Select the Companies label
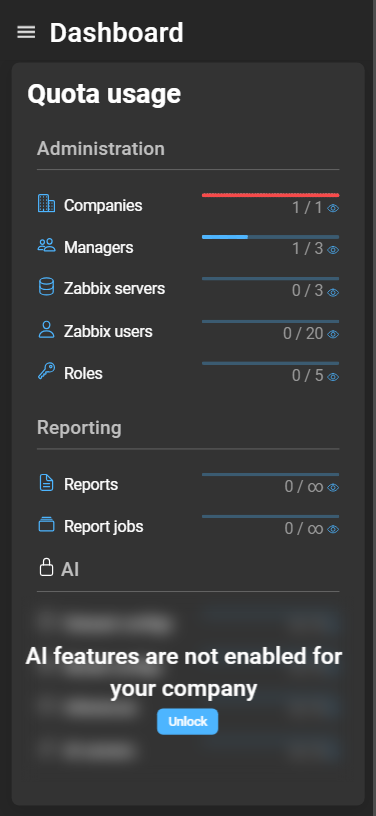The width and height of the screenshot is (376, 816). (103, 206)
